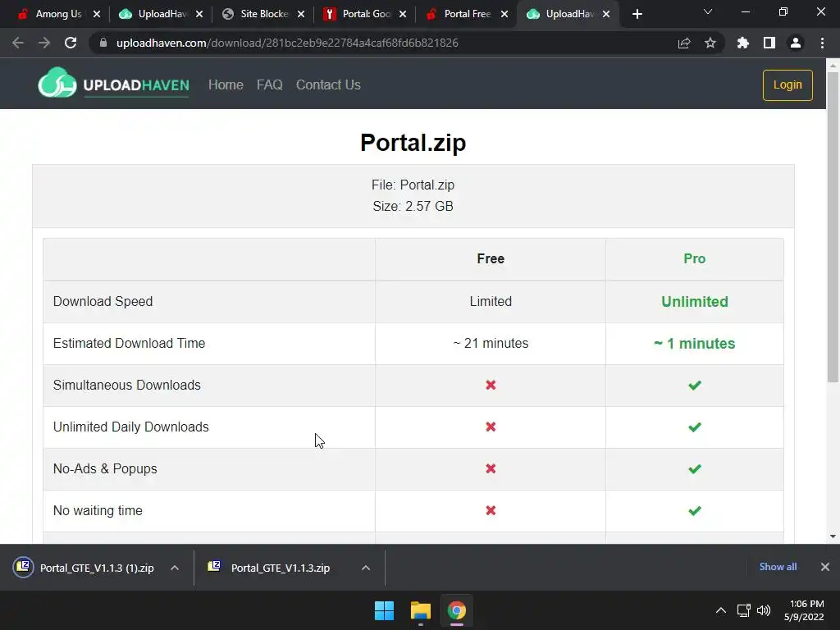Open volume tray icon
Screen dimensions: 840x630
pos(764,610)
